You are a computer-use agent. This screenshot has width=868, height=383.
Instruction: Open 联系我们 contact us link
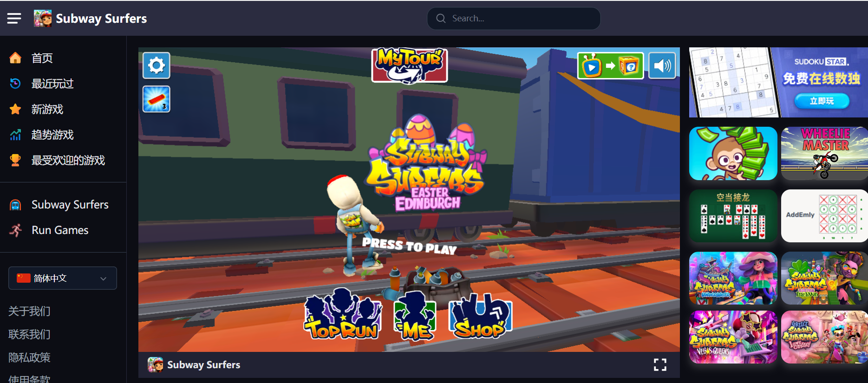pyautogui.click(x=29, y=334)
